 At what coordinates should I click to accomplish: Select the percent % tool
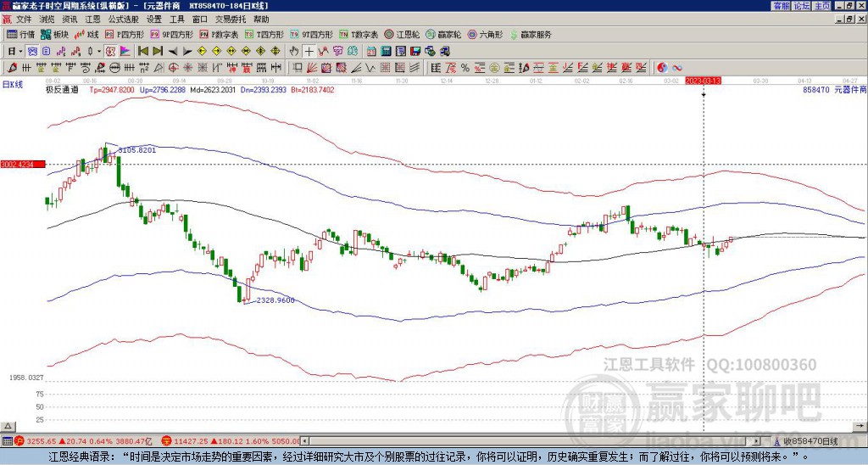(x=465, y=68)
